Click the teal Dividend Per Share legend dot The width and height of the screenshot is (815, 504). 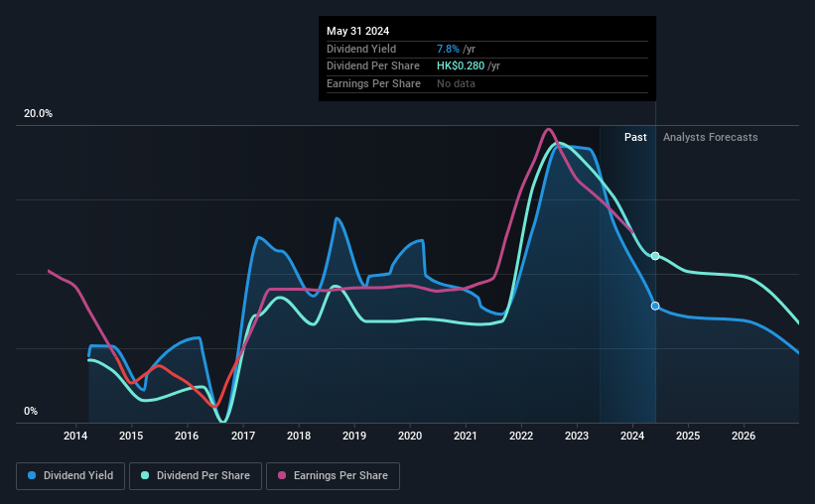[x=145, y=475]
